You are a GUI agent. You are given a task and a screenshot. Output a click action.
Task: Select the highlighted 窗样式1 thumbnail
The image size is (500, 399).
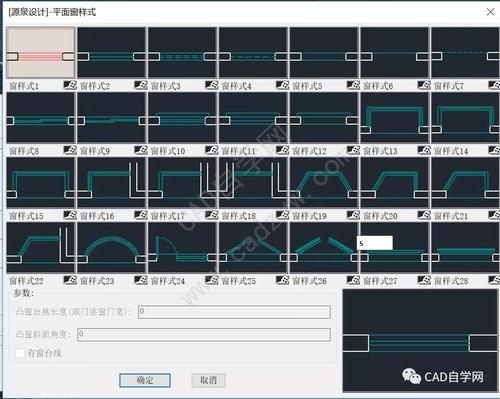tap(41, 53)
